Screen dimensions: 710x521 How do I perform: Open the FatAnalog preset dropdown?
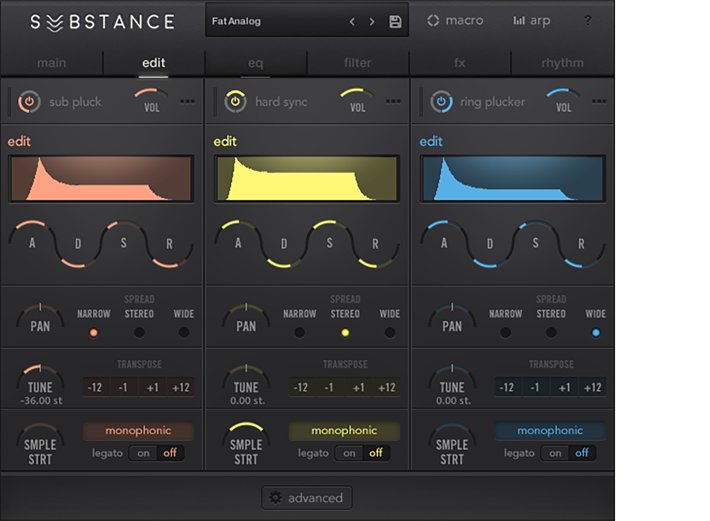click(270, 21)
